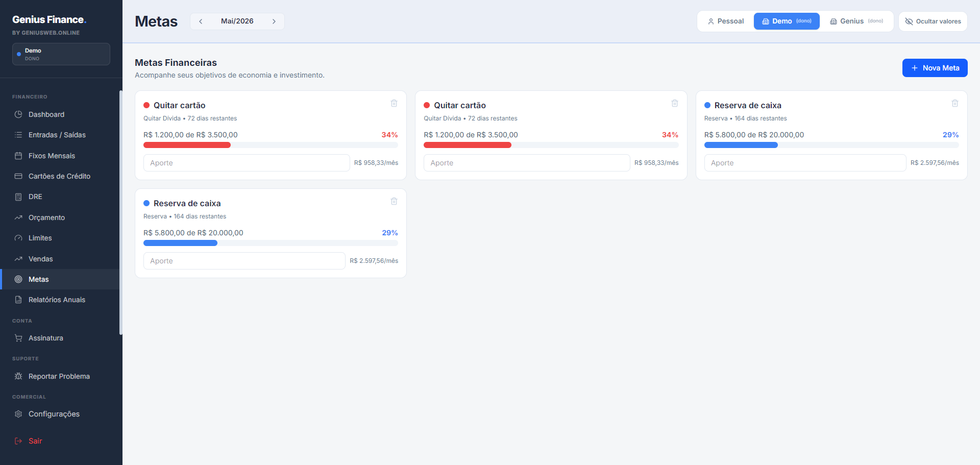Delete the top-row Reserva de caixa goal
The image size is (980, 465).
coord(955,103)
